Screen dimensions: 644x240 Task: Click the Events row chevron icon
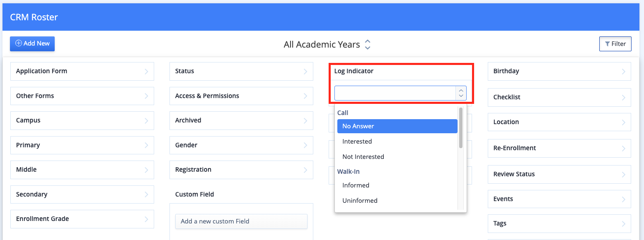(624, 199)
